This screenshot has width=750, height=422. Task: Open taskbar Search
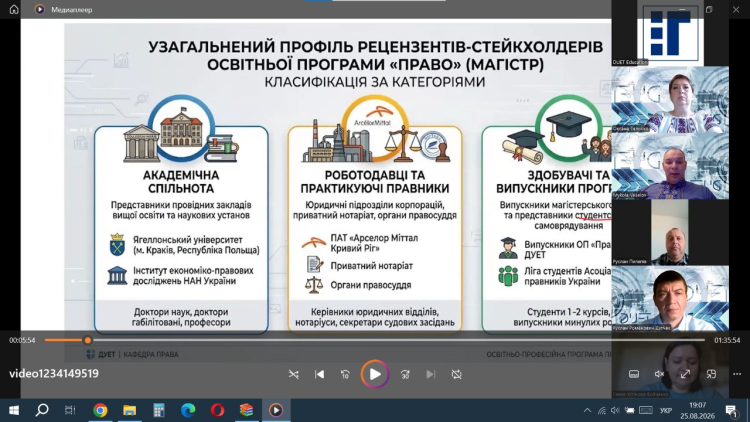[42, 411]
